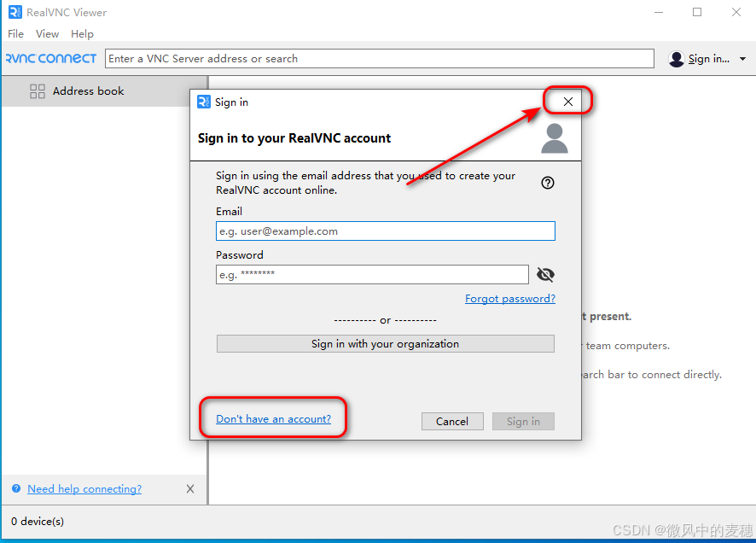Select the Address book sidebar entry
The height and width of the screenshot is (543, 756).
click(104, 91)
